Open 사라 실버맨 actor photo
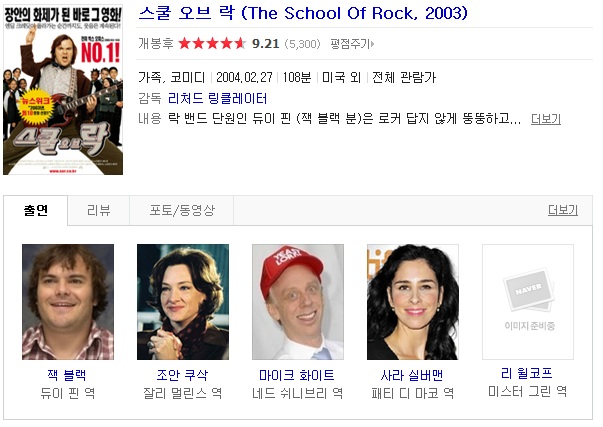Image resolution: width=603 pixels, height=427 pixels. click(413, 302)
